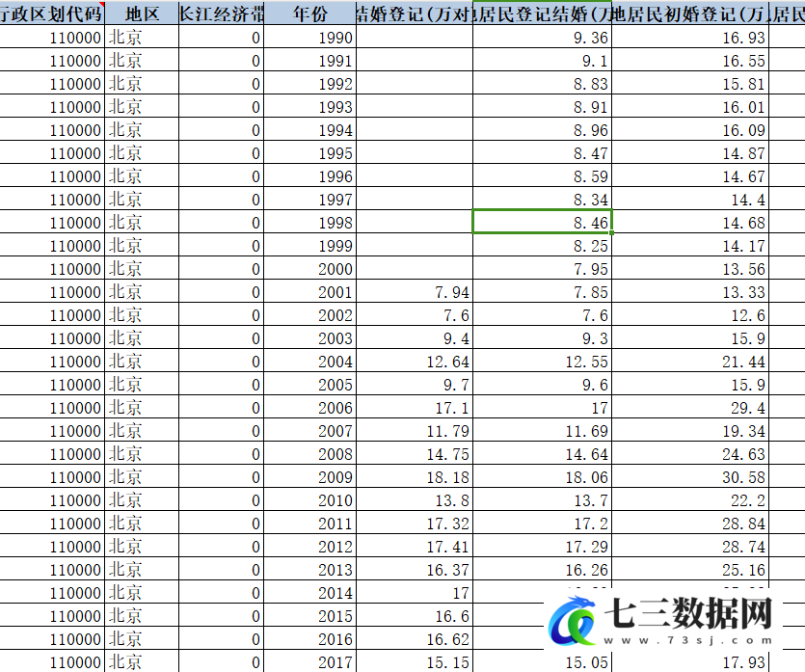
Task: Click the cell containing 13.7
Action: pyautogui.click(x=542, y=499)
